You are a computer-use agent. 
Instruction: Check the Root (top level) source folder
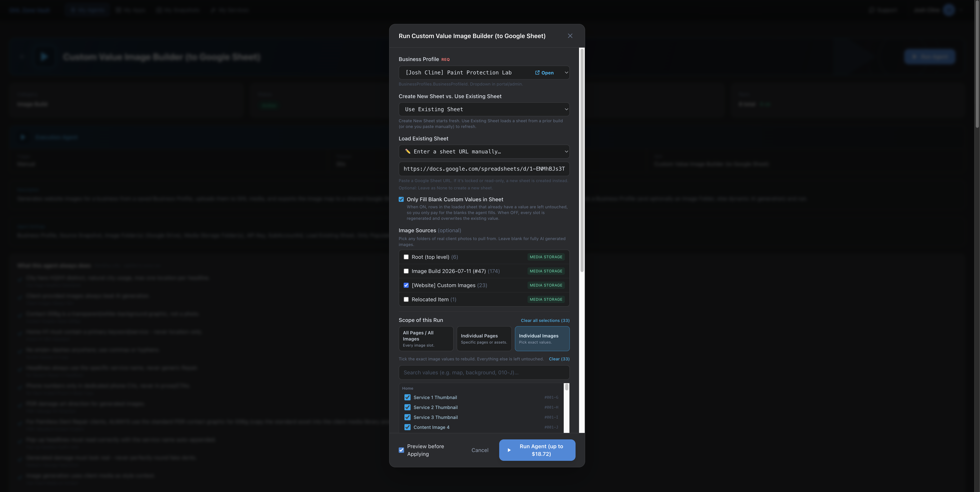click(x=406, y=257)
